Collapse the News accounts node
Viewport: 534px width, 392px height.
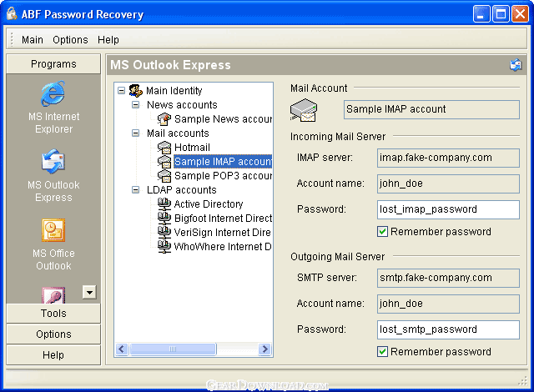(x=135, y=105)
